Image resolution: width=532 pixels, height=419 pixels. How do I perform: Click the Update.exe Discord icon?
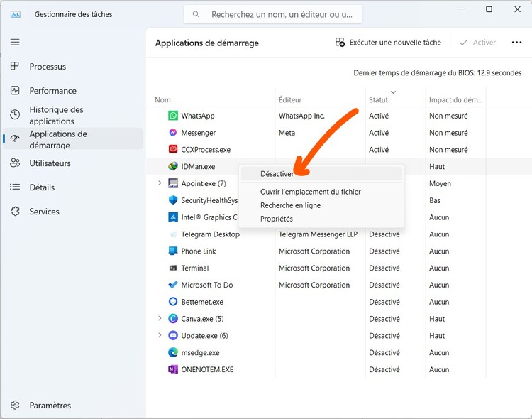(173, 335)
